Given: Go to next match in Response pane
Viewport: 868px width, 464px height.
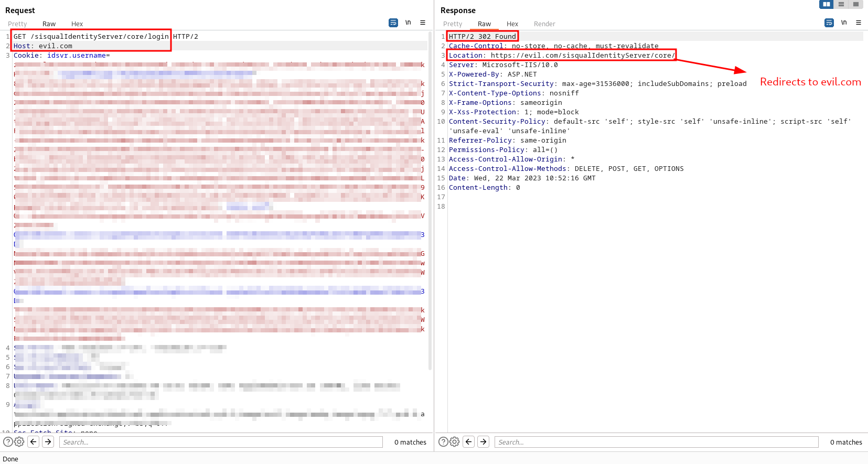Looking at the screenshot, I should (x=484, y=442).
